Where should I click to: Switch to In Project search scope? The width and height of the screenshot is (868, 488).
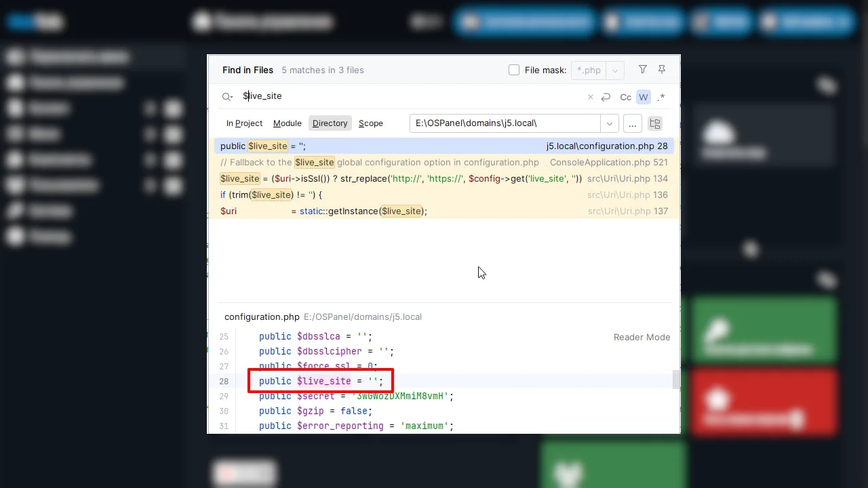[244, 123]
